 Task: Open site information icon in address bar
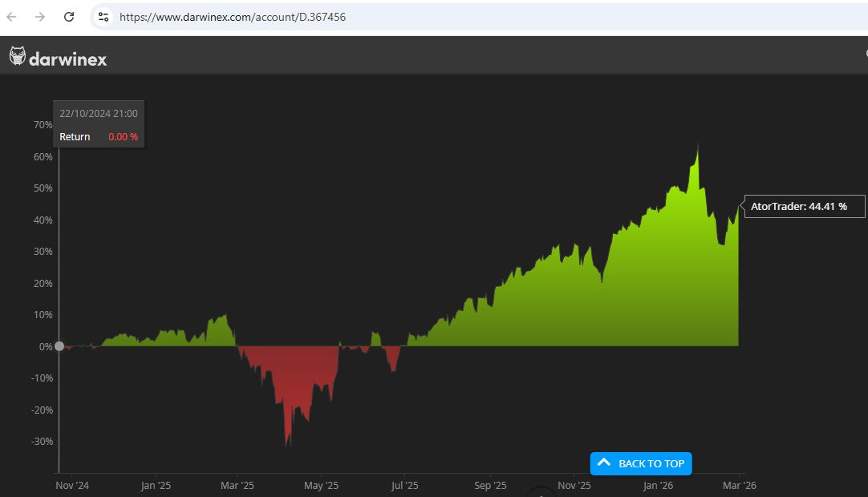[x=103, y=17]
